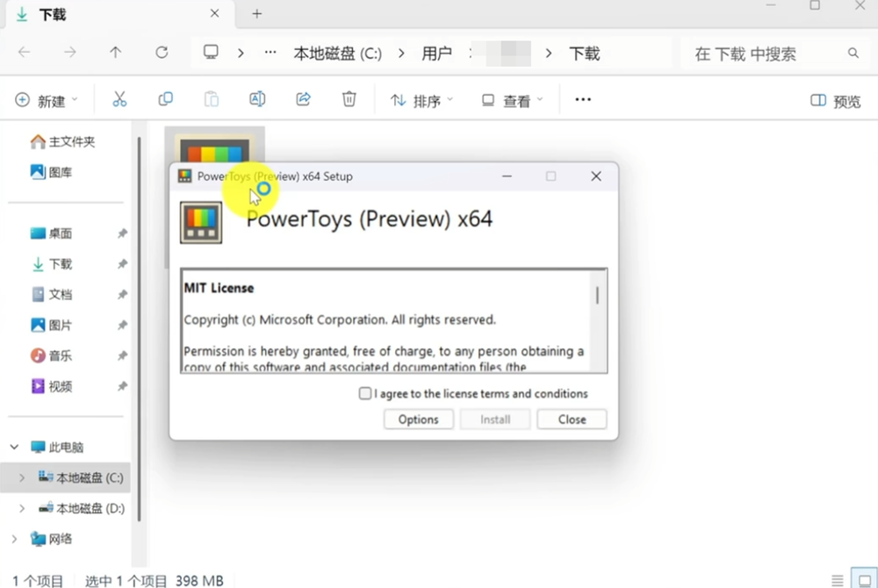This screenshot has height=588, width=878.
Task: Click the This PC monitor icon in address bar
Action: tap(211, 53)
